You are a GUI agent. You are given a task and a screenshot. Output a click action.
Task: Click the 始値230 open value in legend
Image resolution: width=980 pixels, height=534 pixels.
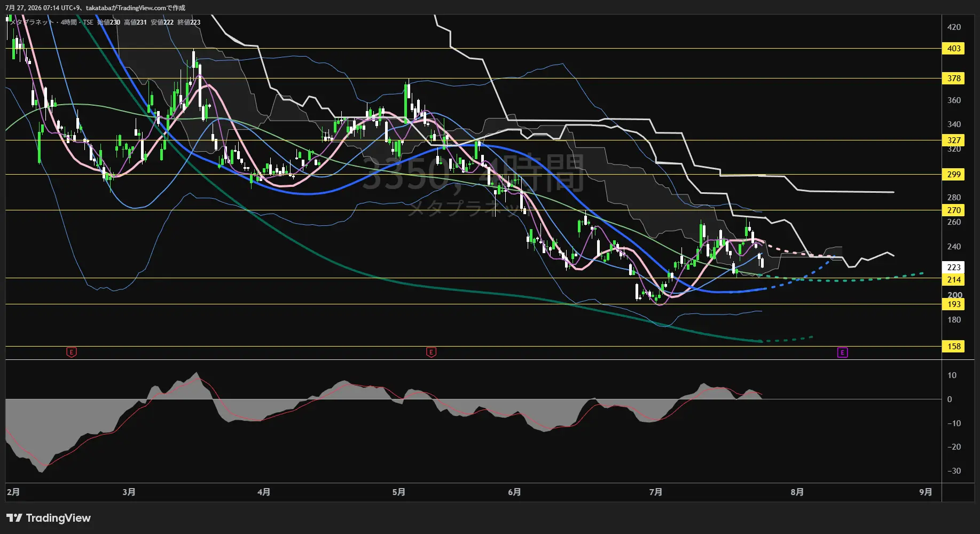coord(108,22)
